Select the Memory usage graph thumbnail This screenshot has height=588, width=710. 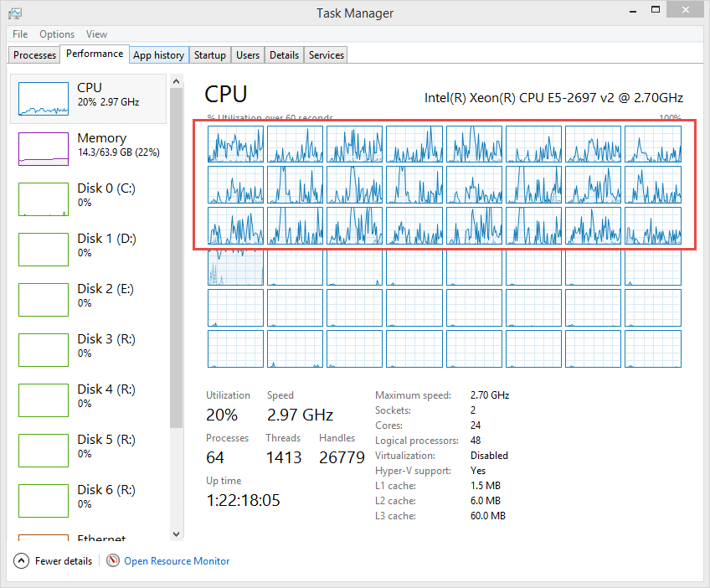coord(44,149)
